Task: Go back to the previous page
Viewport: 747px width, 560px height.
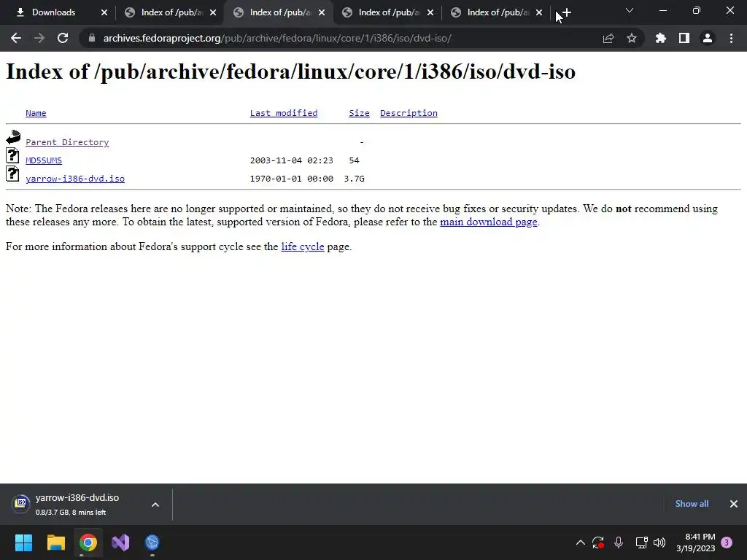Action: 16,38
